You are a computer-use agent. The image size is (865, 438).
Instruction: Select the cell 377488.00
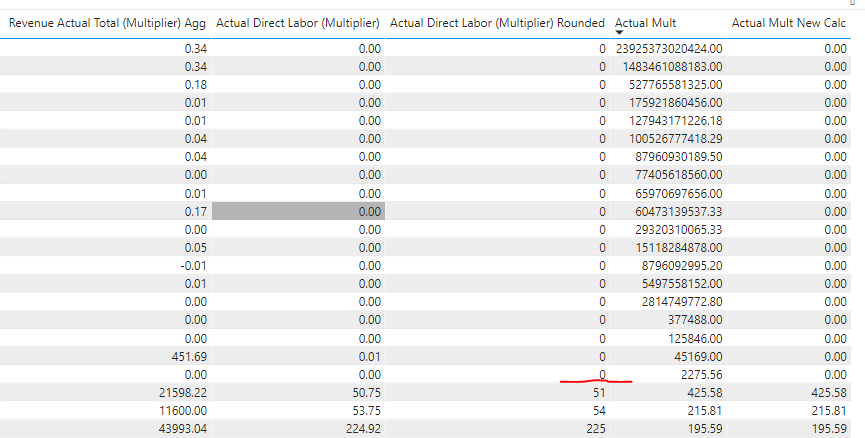[x=695, y=320]
